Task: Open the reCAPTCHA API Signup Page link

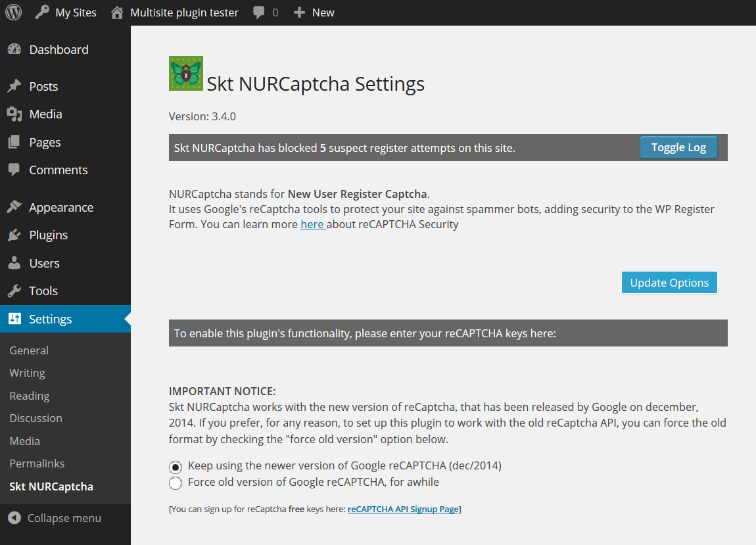Action: click(x=403, y=509)
